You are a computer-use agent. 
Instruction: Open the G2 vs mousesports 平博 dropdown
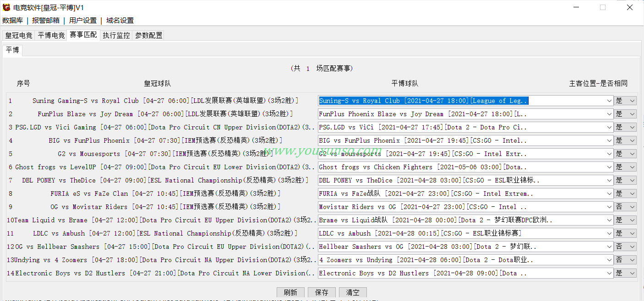click(609, 154)
